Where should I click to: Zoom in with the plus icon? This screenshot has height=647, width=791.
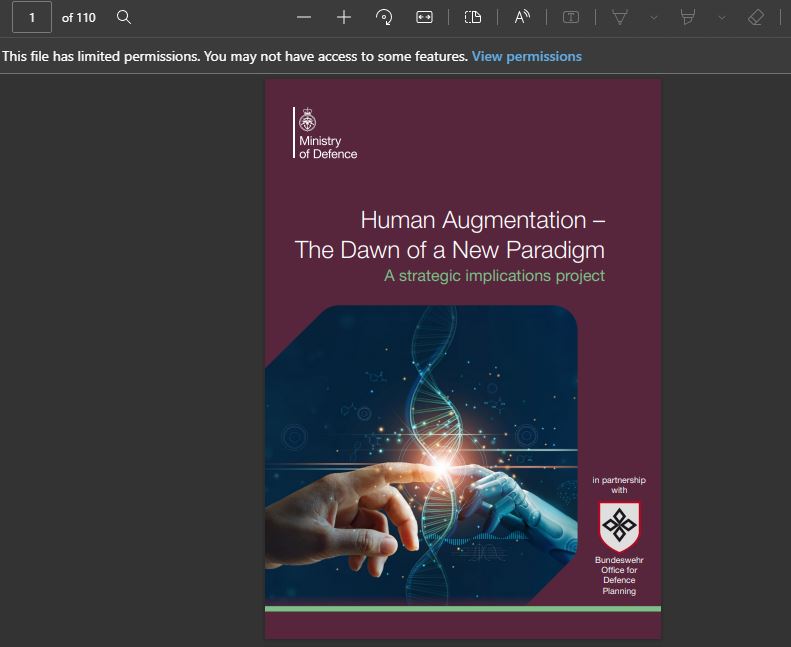[x=344, y=18]
